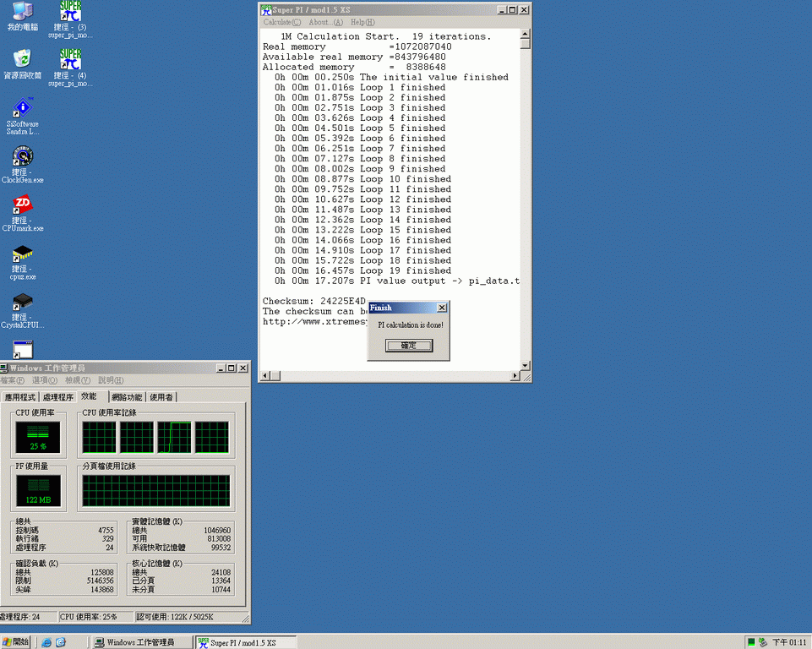The image size is (812, 649).
Task: Close the Finish dialog with its X
Action: (x=442, y=308)
